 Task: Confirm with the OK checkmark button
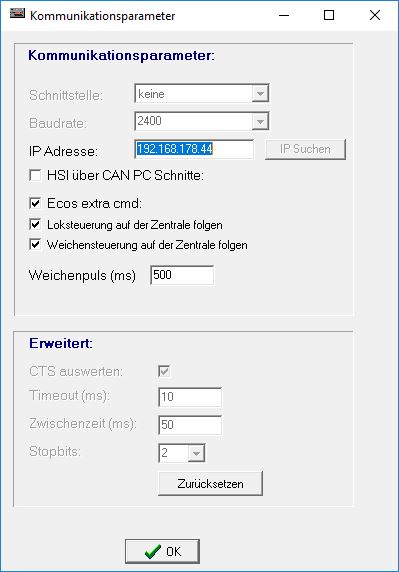click(x=162, y=551)
